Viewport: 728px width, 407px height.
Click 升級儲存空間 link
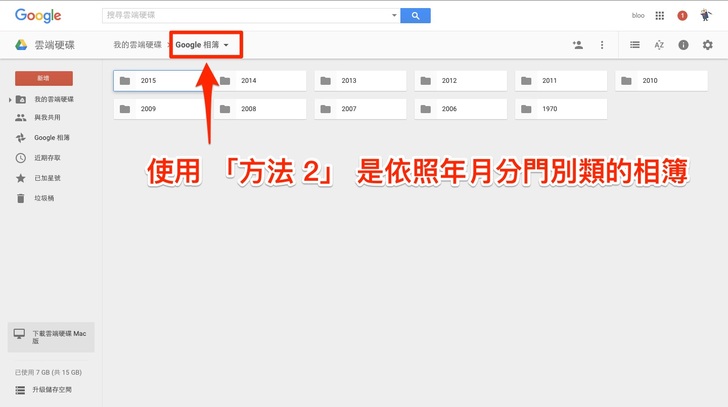point(52,390)
